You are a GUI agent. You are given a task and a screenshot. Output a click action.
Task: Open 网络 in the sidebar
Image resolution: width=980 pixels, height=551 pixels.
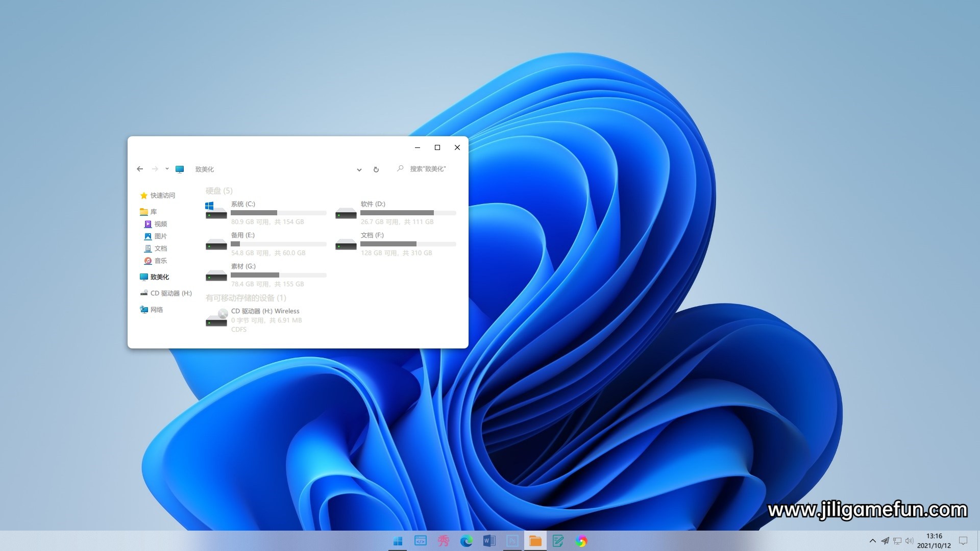152,310
